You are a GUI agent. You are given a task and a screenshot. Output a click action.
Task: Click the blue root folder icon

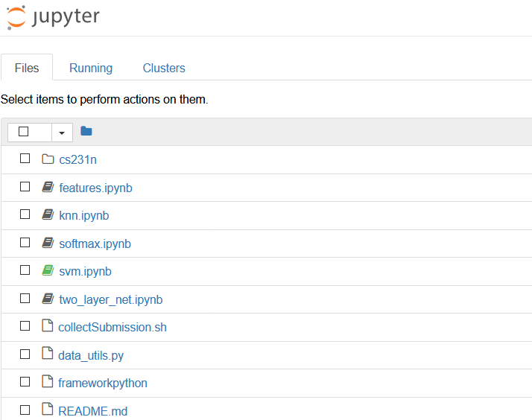click(86, 132)
